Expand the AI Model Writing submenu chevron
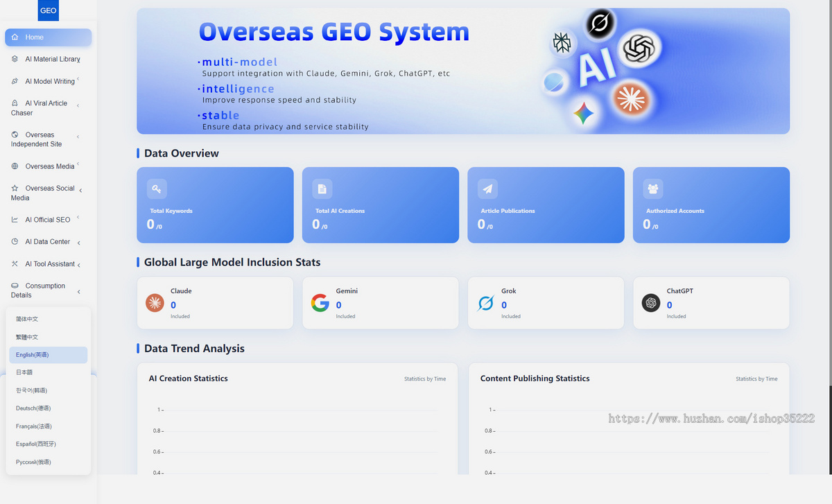The width and height of the screenshot is (832, 504). pyautogui.click(x=78, y=80)
